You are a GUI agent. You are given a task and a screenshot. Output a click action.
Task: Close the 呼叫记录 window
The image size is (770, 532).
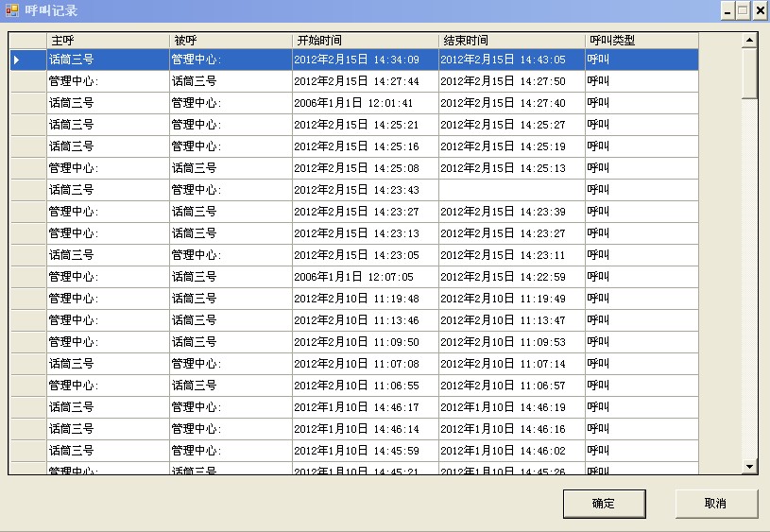click(x=759, y=11)
